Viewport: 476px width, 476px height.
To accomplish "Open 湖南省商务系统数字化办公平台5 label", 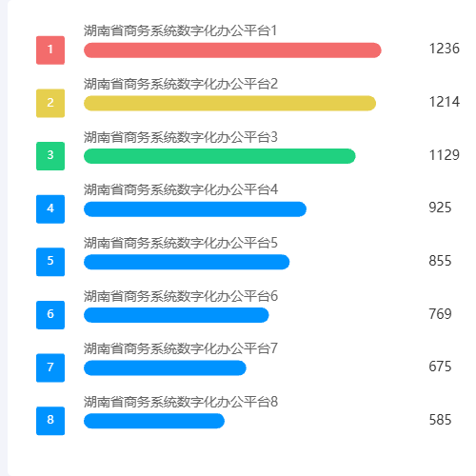I will pos(181,243).
